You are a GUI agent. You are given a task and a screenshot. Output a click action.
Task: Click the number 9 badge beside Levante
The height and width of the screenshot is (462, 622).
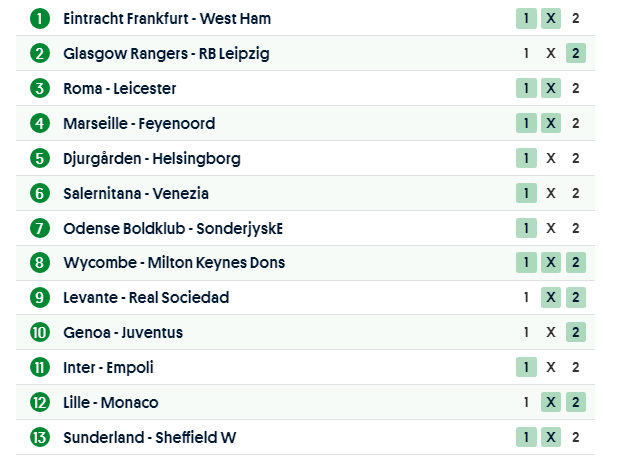(39, 298)
